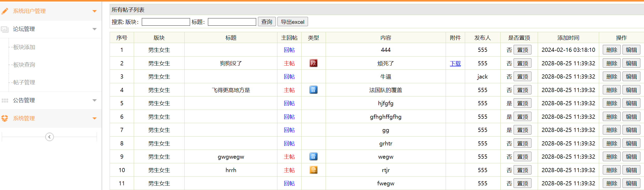Delete the grhtr reply
Screen dimensions: 644x190
click(x=612, y=143)
